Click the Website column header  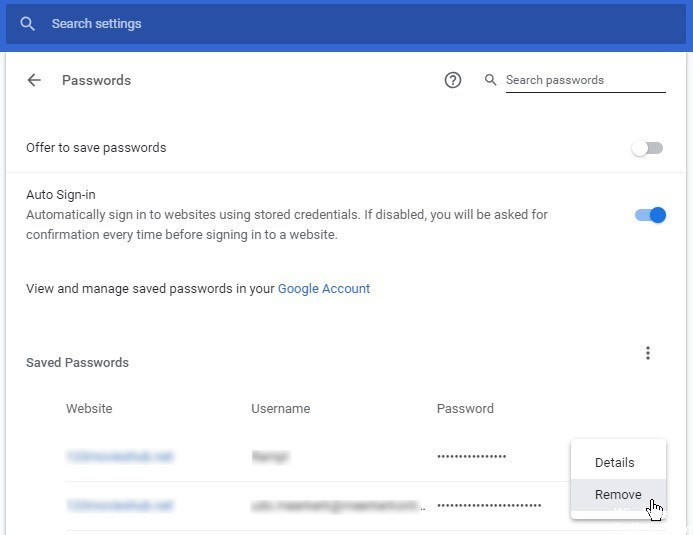pos(89,408)
